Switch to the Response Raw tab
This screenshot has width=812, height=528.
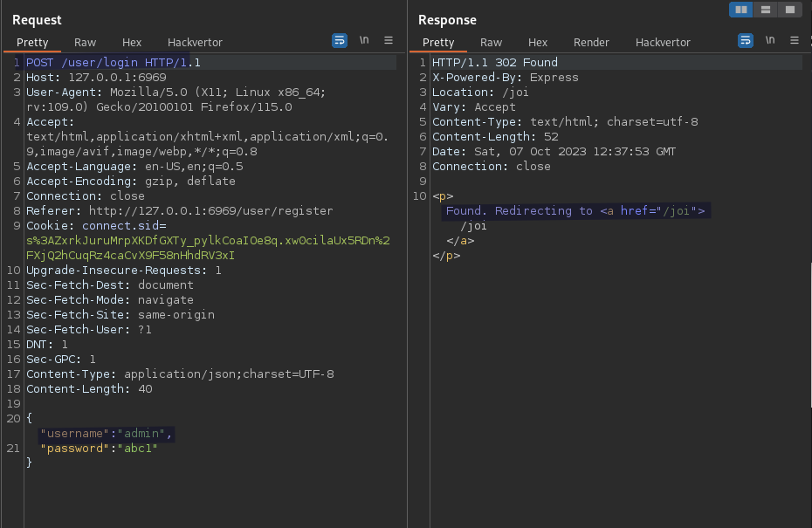tap(491, 43)
